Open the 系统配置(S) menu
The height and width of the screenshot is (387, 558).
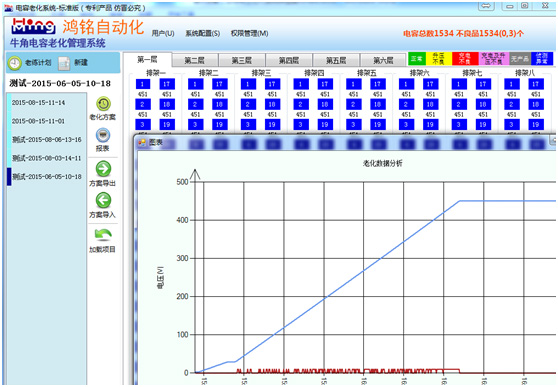tap(202, 33)
